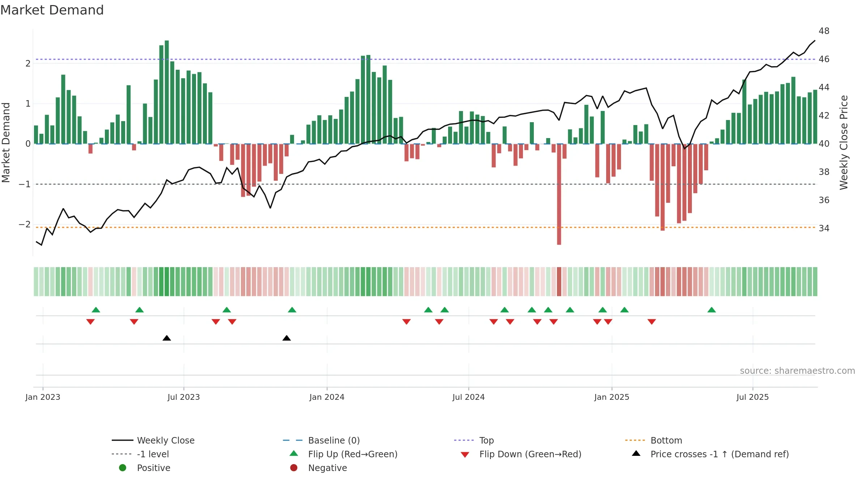This screenshot has height=488, width=868.
Task: Click the last red flip-down marker after Jan 2025
Action: coord(652,322)
